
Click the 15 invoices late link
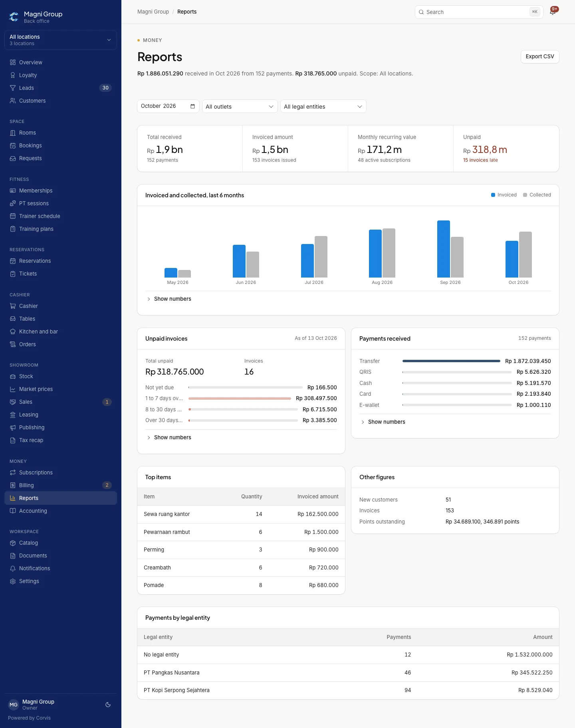pos(480,160)
